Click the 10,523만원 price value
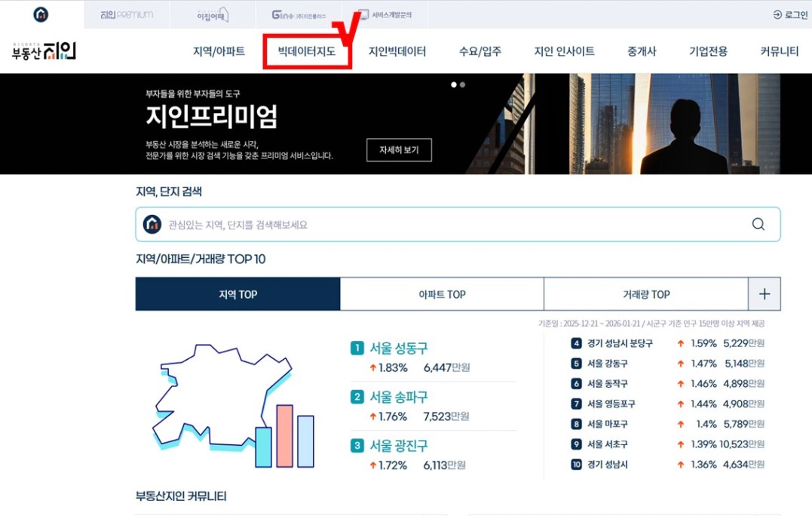This screenshot has height=516, width=812. [x=742, y=444]
